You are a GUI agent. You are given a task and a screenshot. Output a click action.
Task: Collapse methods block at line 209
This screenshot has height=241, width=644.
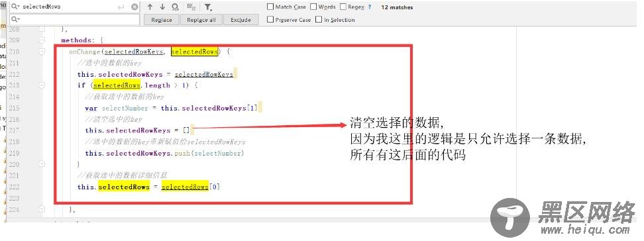[x=42, y=40]
